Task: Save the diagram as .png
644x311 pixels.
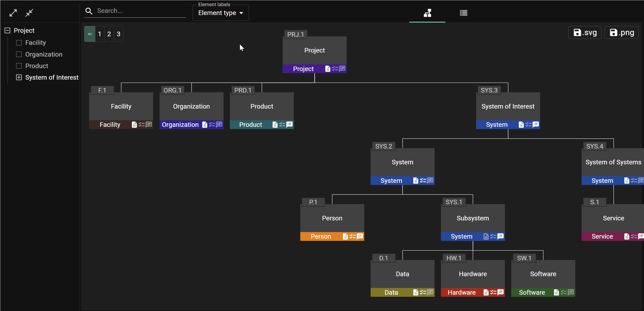Action: click(x=621, y=32)
